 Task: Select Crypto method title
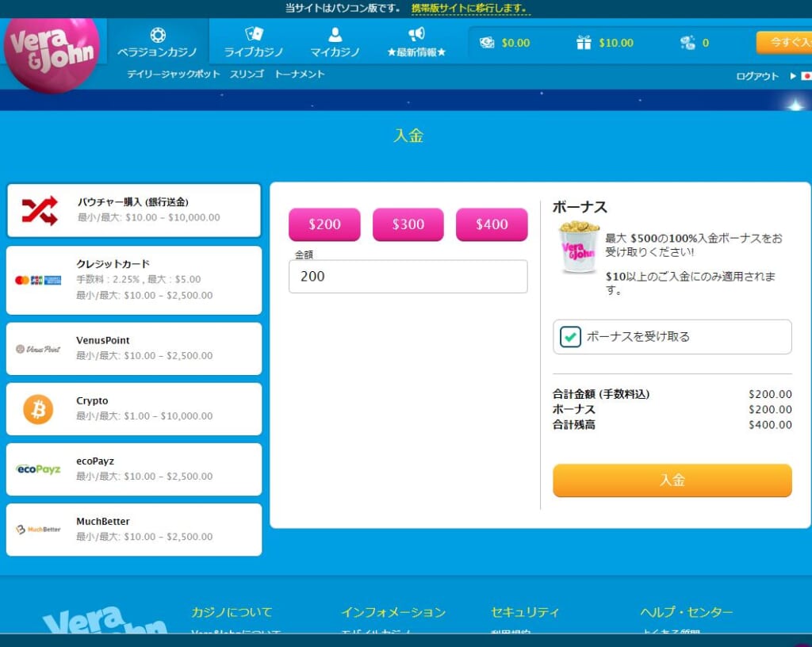(92, 400)
